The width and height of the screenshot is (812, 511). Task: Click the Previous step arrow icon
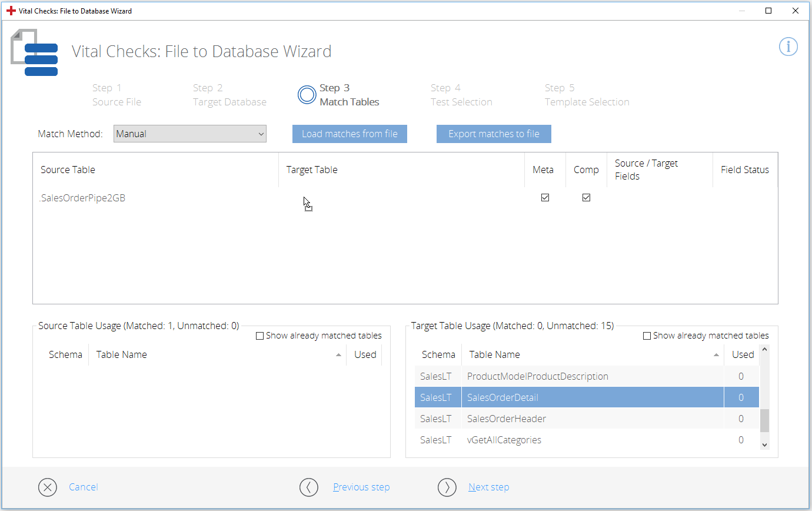[308, 487]
